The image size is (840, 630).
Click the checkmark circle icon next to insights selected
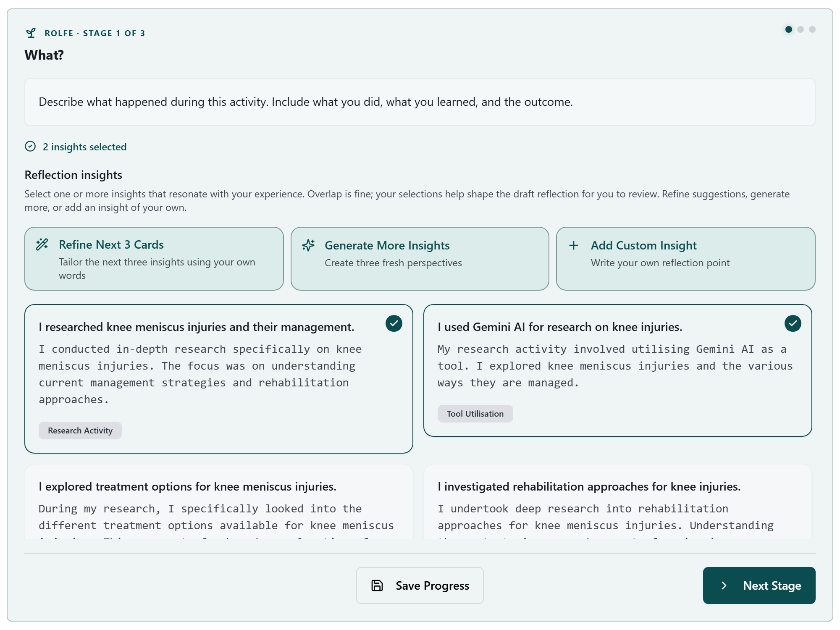coord(30,146)
